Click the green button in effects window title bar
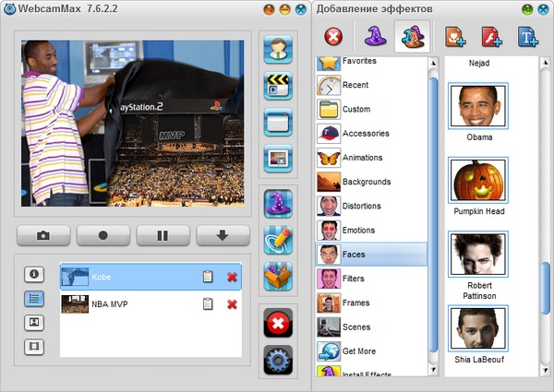This screenshot has height=392, width=554. point(527,9)
